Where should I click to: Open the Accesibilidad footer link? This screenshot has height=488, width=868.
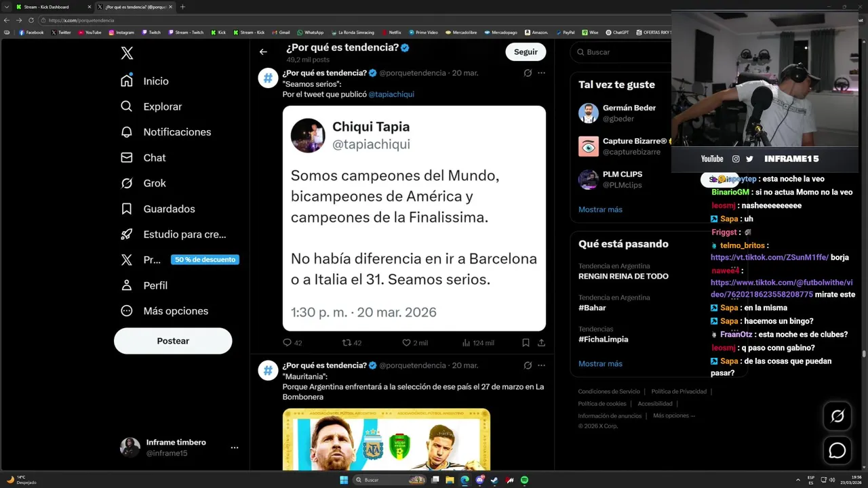pyautogui.click(x=655, y=404)
